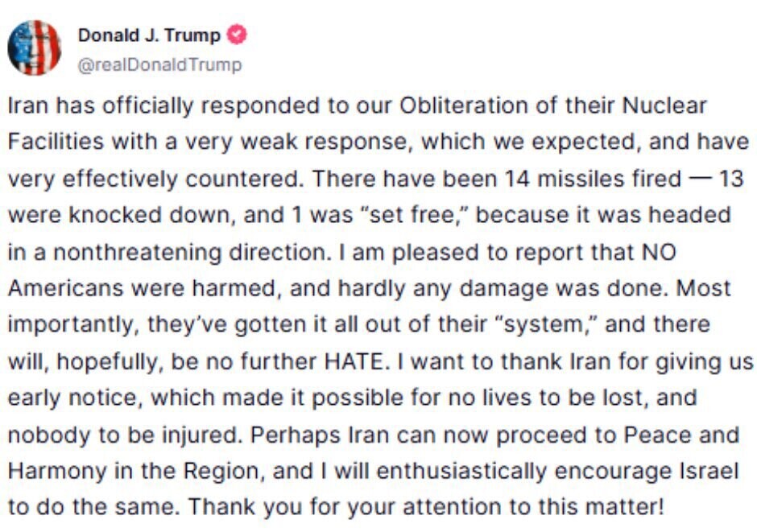The width and height of the screenshot is (757, 532).
Task: Open the Donald J. Trump display name
Action: point(148,35)
